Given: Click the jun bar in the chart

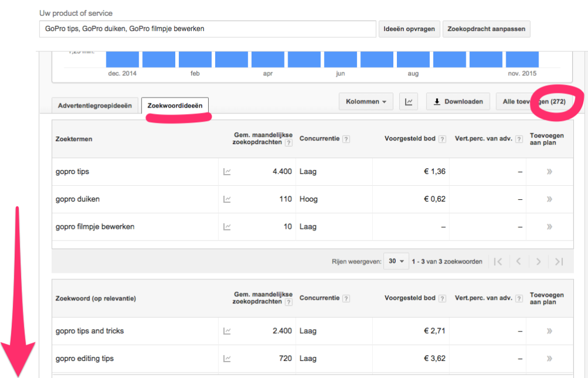Looking at the screenshot, I should (x=340, y=59).
